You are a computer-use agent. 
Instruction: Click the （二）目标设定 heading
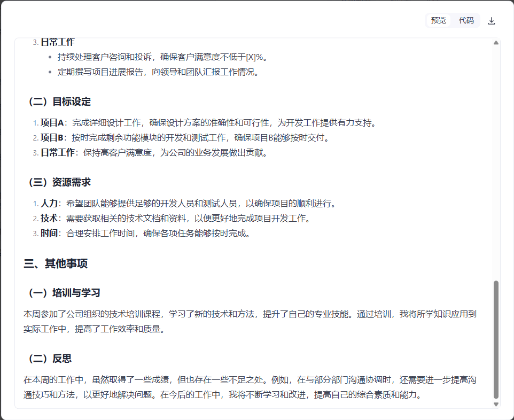(59, 102)
